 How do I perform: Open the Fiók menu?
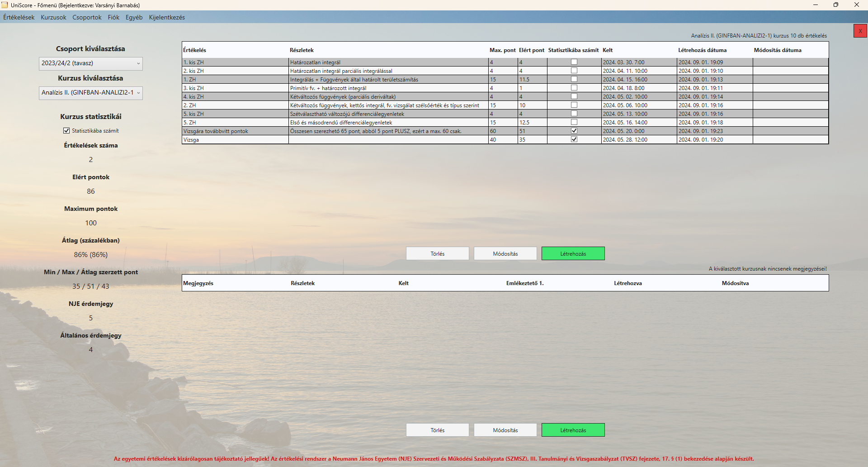coord(113,17)
